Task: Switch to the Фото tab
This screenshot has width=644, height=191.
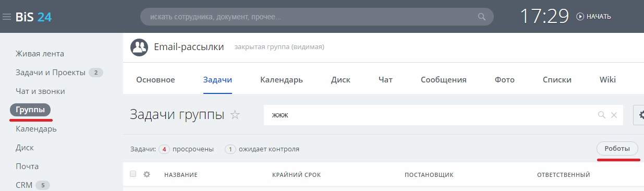Action: (505, 80)
